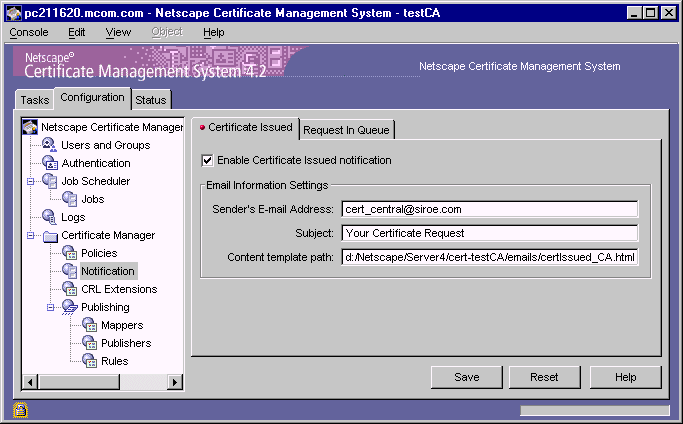Open the Console menu
683x424 pixels.
pos(29,33)
